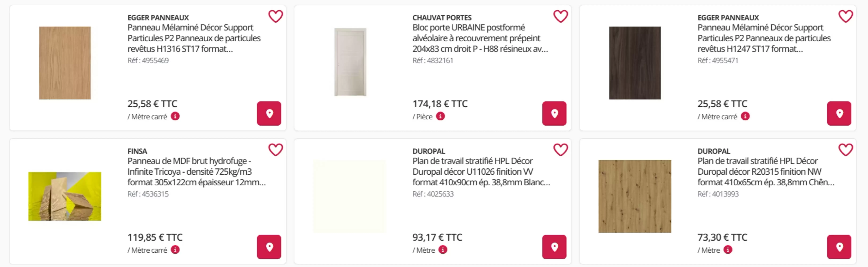Add EGGER H1316 panel to favorites

coord(275,16)
